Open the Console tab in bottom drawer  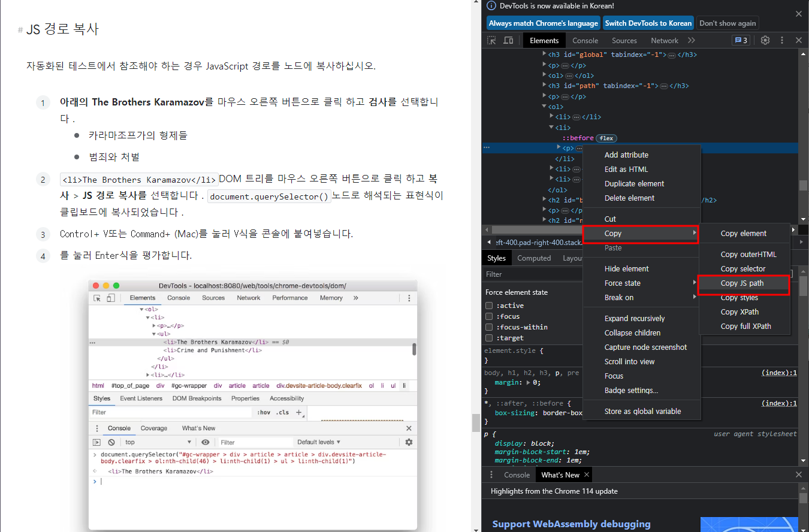click(517, 474)
